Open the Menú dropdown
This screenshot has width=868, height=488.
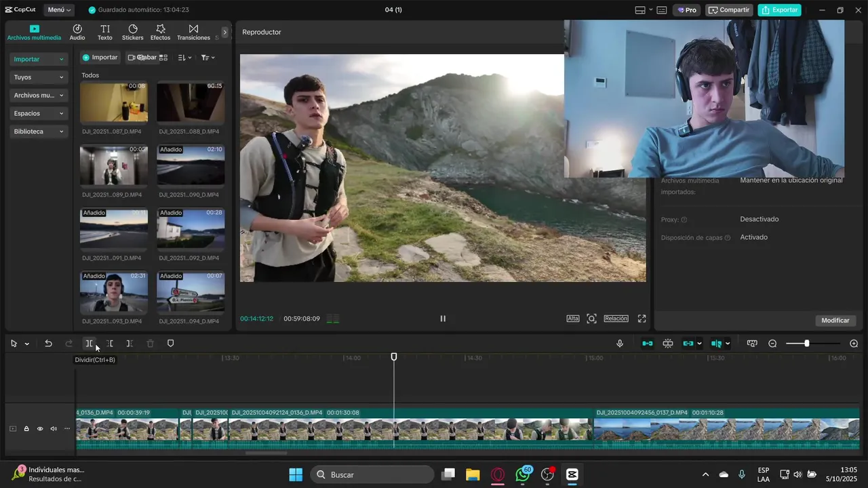click(60, 10)
